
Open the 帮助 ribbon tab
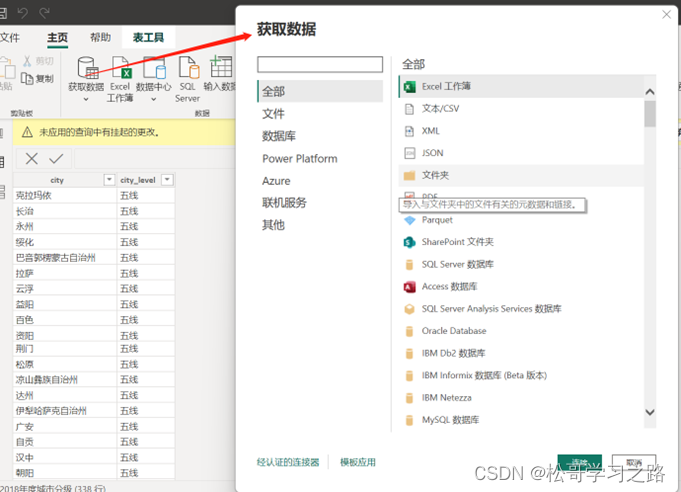[x=100, y=38]
